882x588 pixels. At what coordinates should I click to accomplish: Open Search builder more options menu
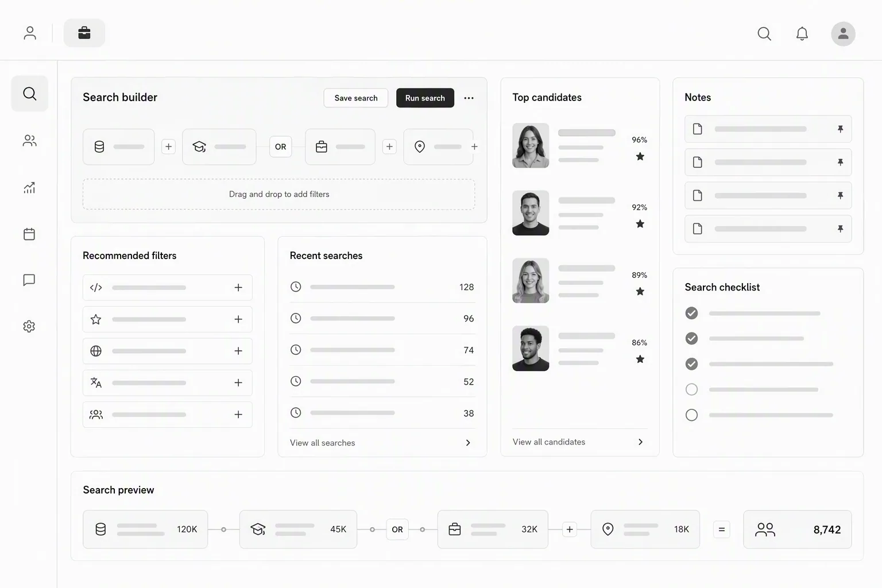click(x=469, y=98)
